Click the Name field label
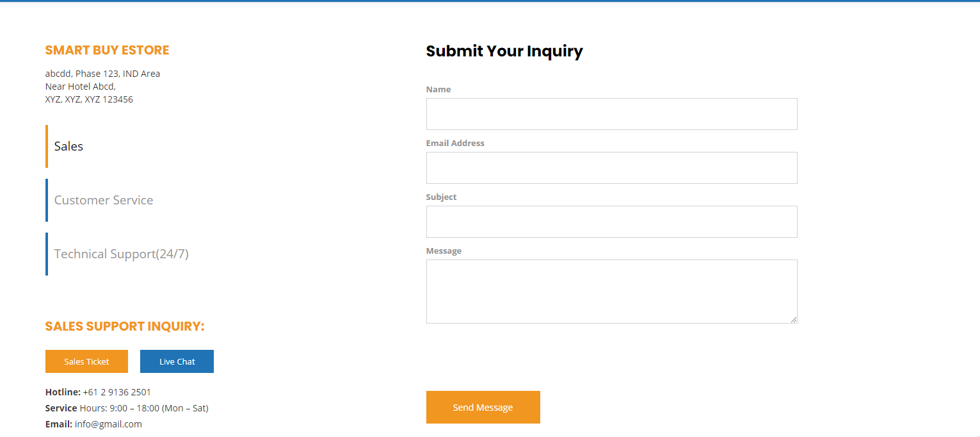The width and height of the screenshot is (980, 437). (438, 90)
